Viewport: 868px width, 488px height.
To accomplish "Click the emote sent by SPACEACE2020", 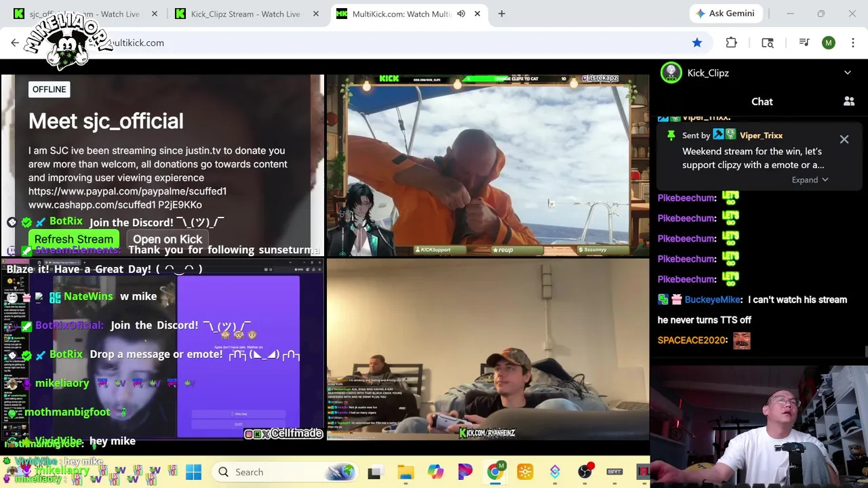I will (x=742, y=340).
